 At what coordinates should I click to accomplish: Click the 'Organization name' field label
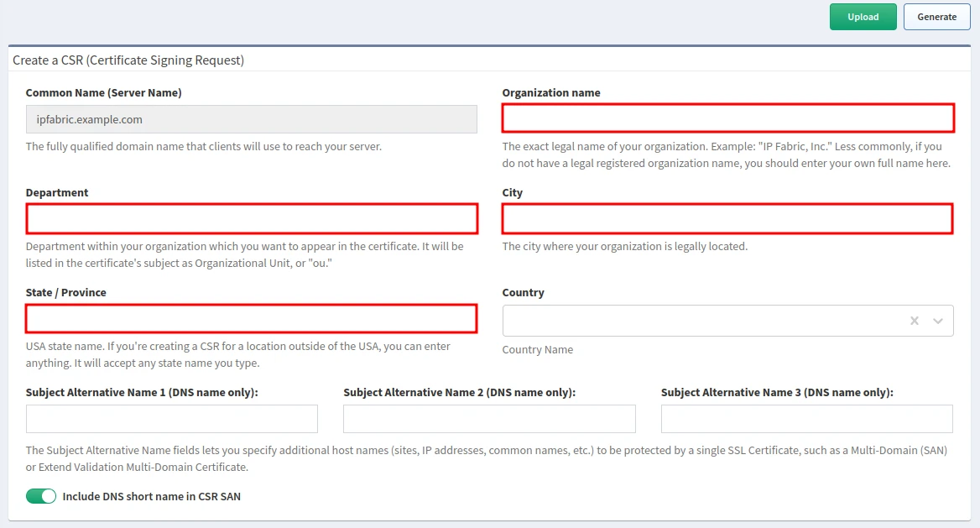(x=551, y=93)
